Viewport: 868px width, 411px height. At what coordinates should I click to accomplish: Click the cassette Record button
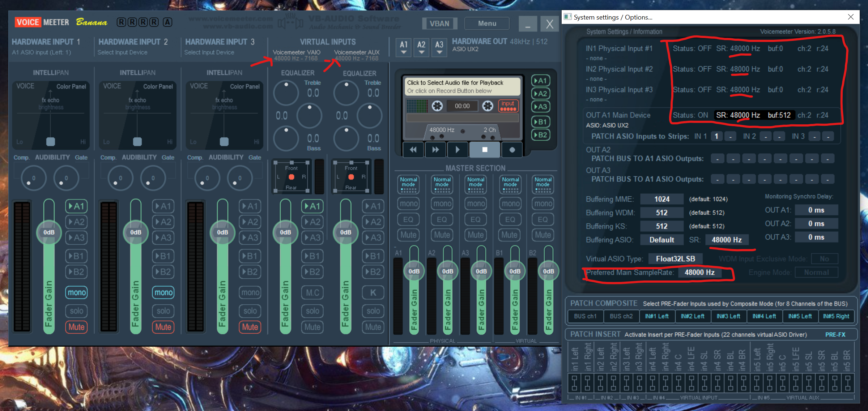[512, 150]
